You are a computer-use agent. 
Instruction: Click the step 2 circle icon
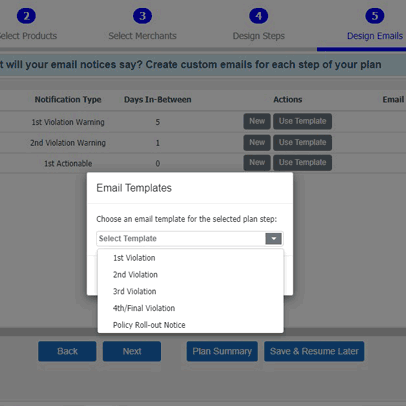tap(26, 16)
